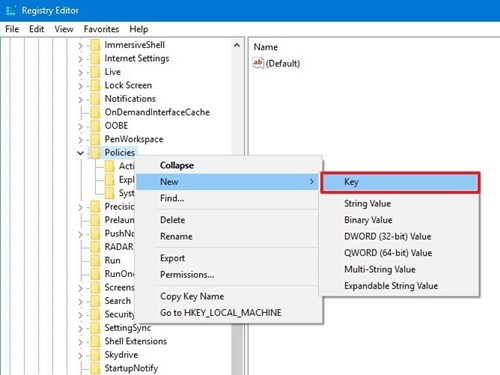Open the View menu
The image size is (500, 375).
tap(64, 29)
